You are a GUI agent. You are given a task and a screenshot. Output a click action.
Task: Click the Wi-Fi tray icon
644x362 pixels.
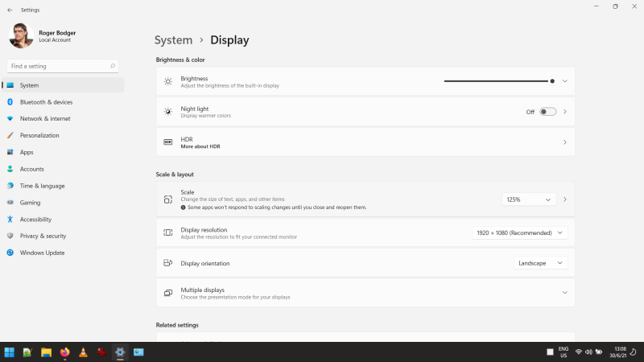[578, 352]
